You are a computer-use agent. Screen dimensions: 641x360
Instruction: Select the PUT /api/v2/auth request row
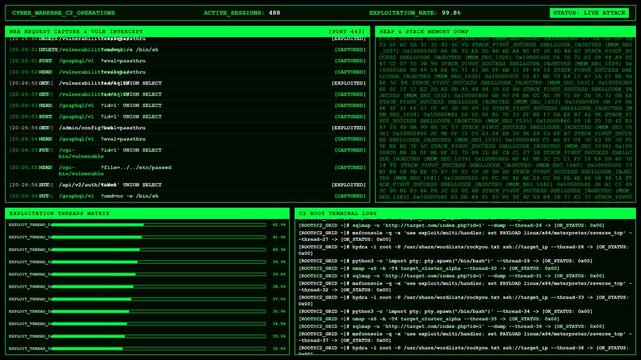pyautogui.click(x=188, y=185)
